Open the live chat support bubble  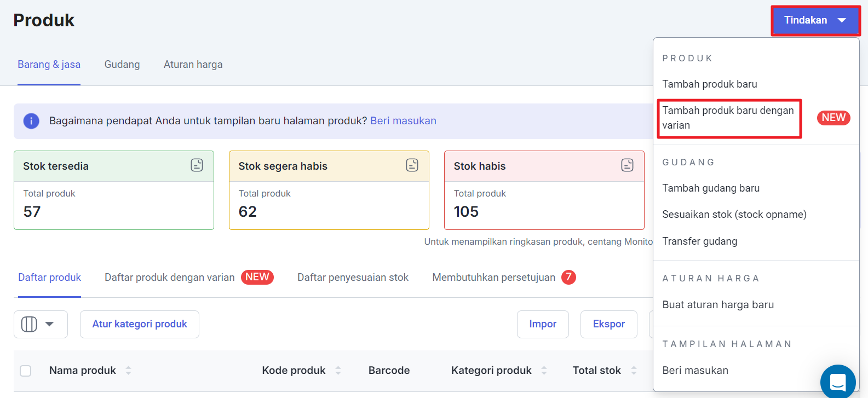click(x=837, y=381)
